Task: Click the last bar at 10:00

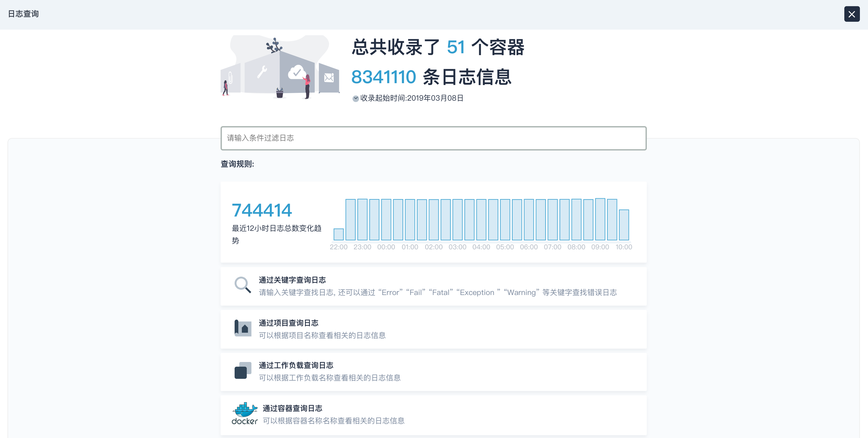Action: [624, 225]
